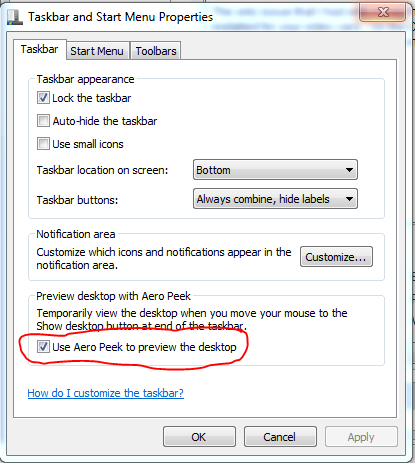Image resolution: width=415 pixels, height=463 pixels.
Task: Click the Use small icons label
Action: click(88, 144)
